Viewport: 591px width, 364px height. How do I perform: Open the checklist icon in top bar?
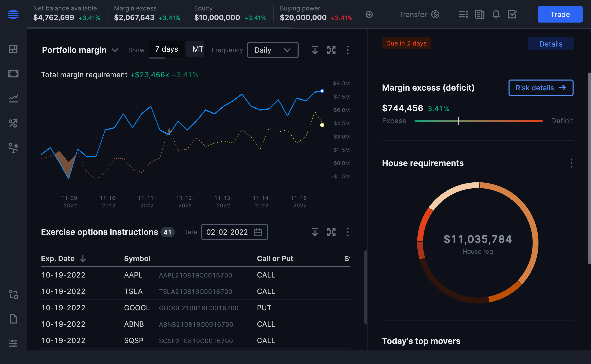[512, 14]
